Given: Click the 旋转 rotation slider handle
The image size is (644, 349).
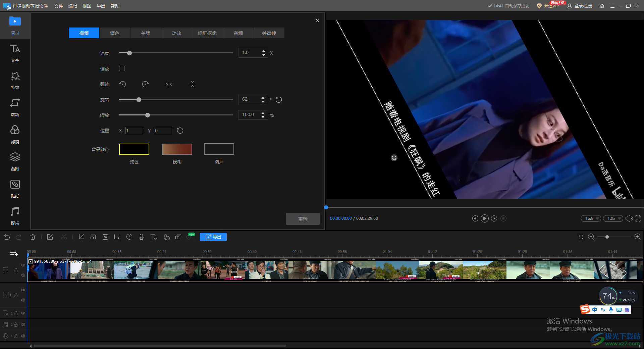Looking at the screenshot, I should point(139,100).
